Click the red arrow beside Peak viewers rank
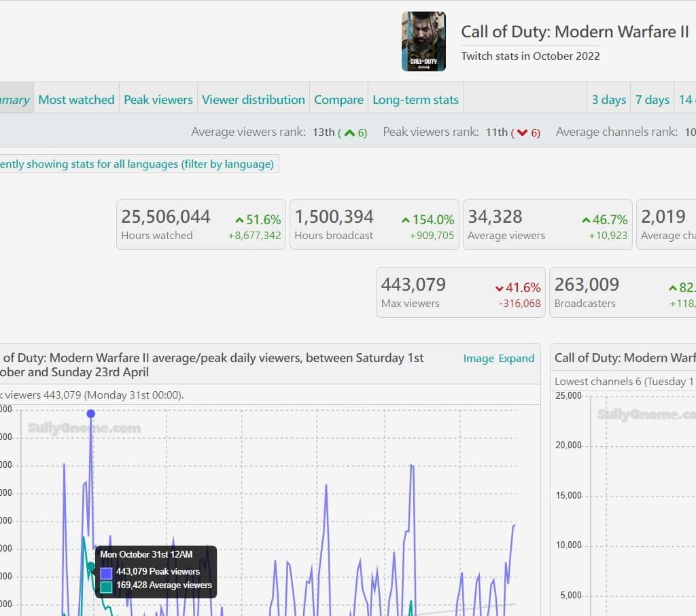The image size is (696, 616). (x=522, y=133)
